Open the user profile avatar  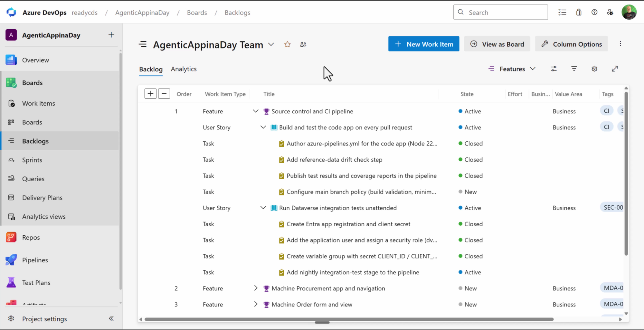pos(629,12)
